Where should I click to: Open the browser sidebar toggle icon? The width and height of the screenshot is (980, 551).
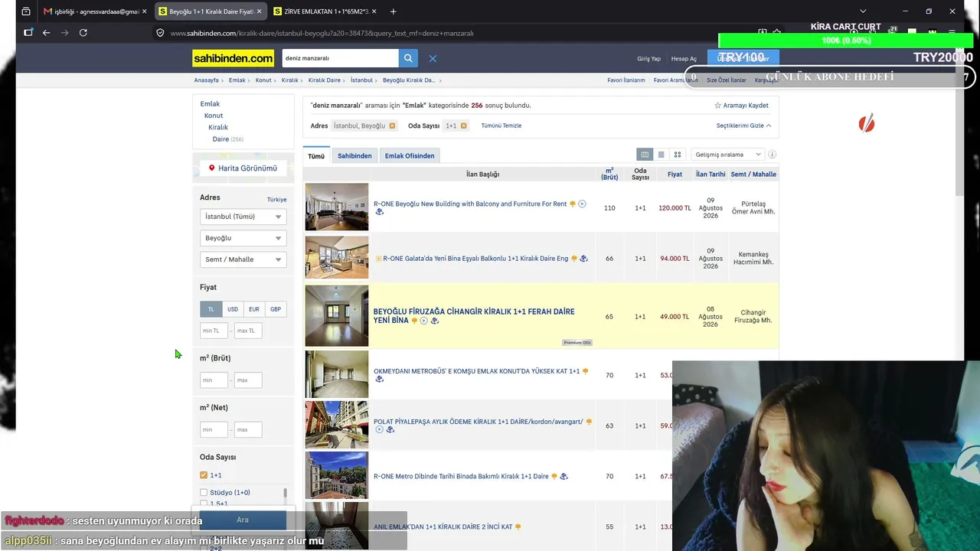coord(28,33)
